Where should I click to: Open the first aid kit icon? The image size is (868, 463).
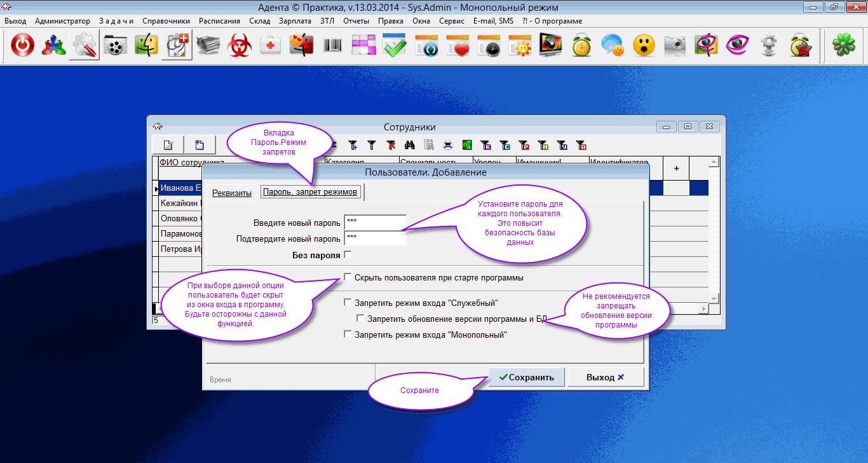coord(271,45)
